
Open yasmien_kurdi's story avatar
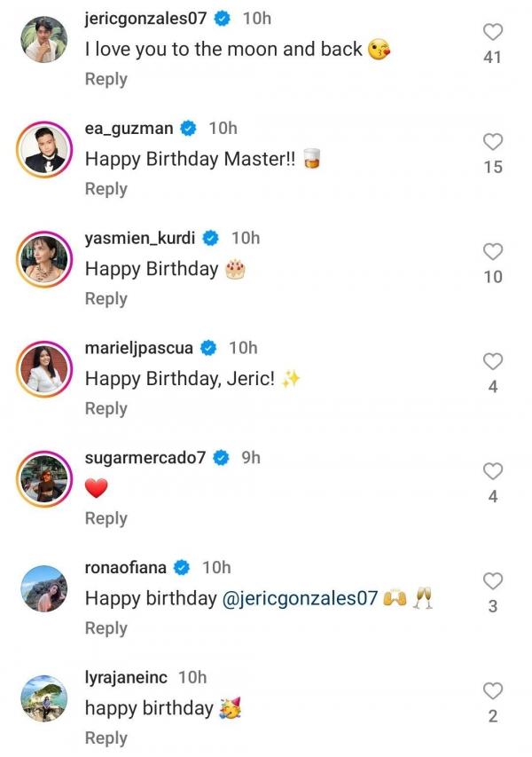[43, 260]
